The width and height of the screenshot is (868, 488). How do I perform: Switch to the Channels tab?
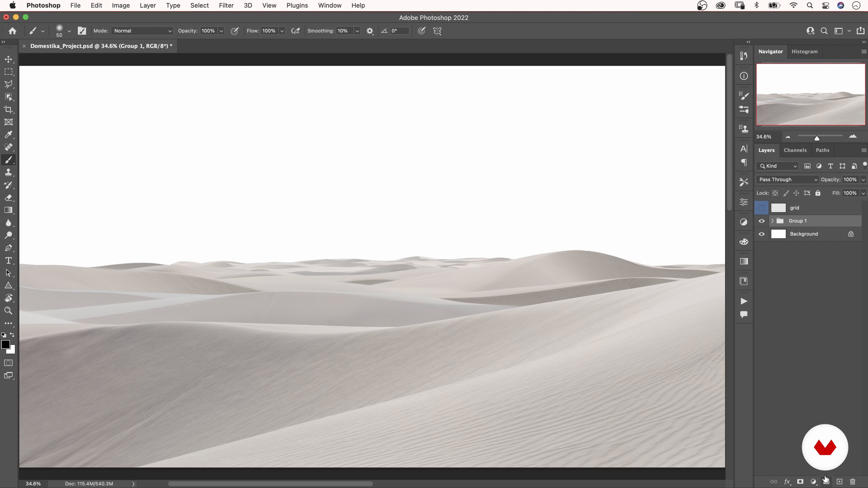click(795, 150)
